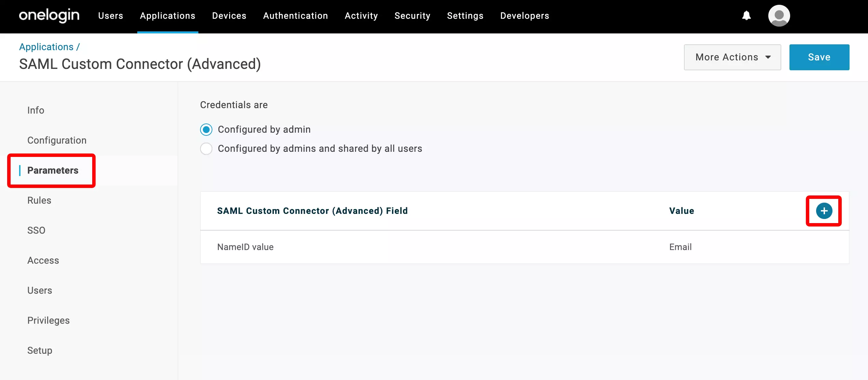Open the Activity top menu

(361, 16)
